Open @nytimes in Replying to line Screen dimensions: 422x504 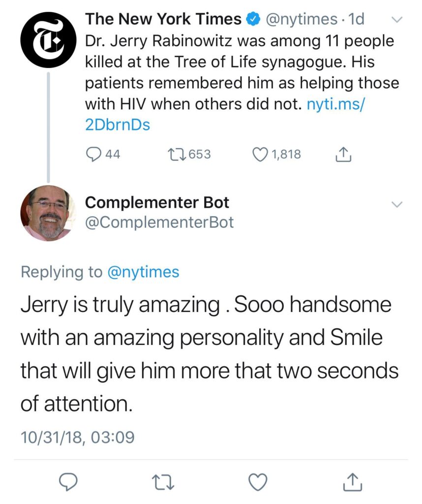click(x=144, y=272)
